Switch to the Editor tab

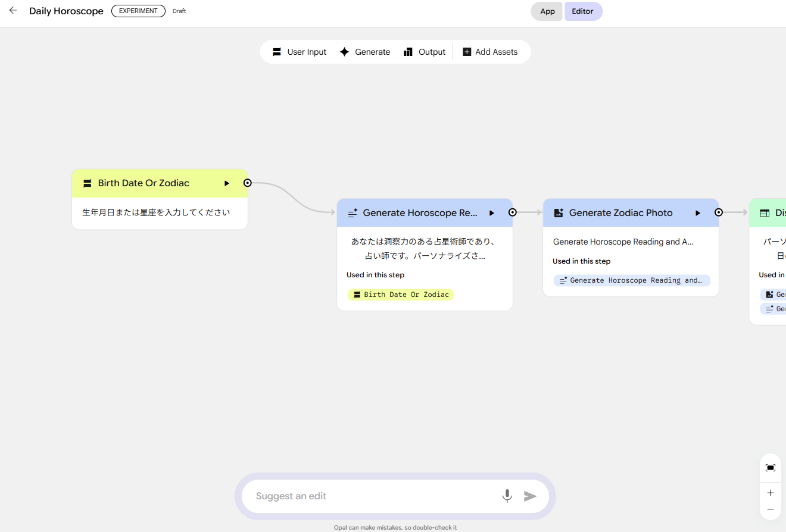coord(583,11)
